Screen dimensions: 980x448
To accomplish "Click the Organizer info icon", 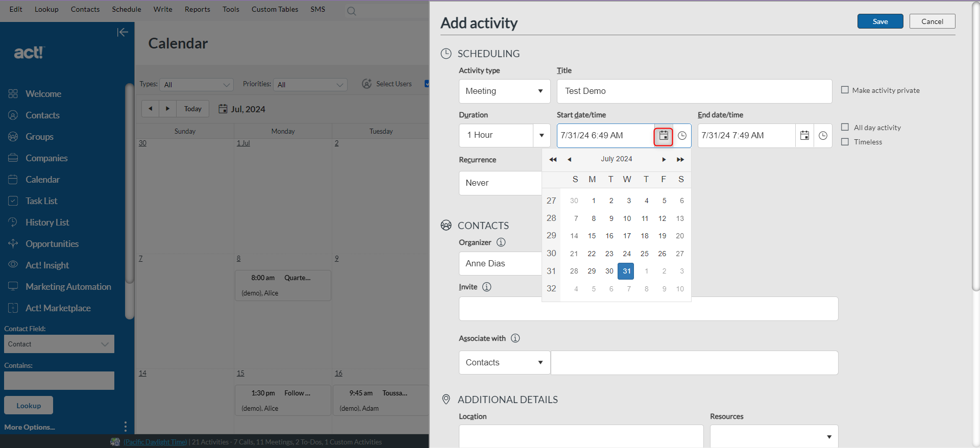I will coord(501,242).
